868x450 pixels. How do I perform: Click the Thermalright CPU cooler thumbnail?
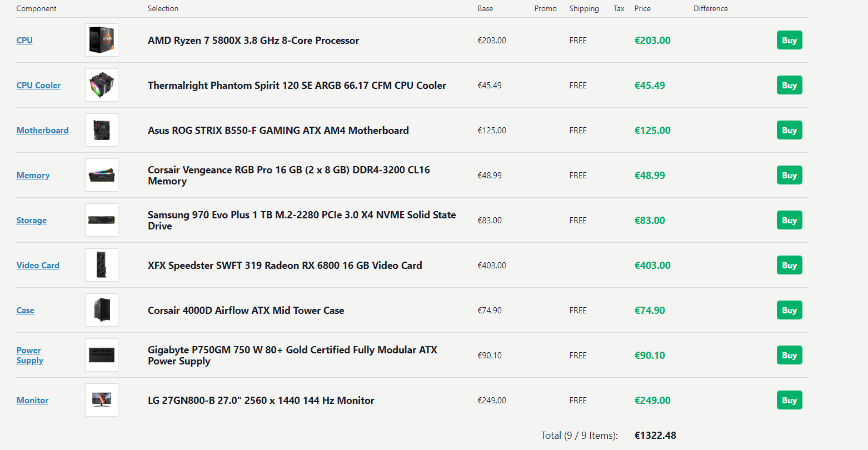(101, 84)
